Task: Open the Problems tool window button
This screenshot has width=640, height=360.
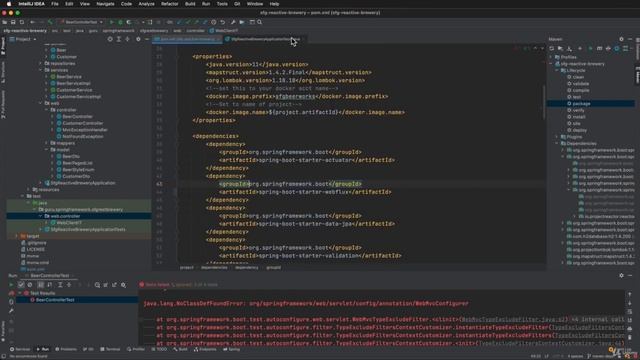Action: [x=66, y=349]
